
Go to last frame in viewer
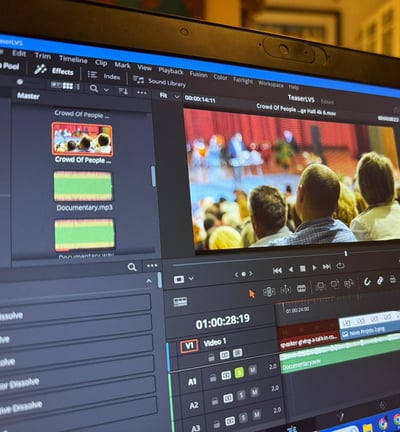point(327,267)
